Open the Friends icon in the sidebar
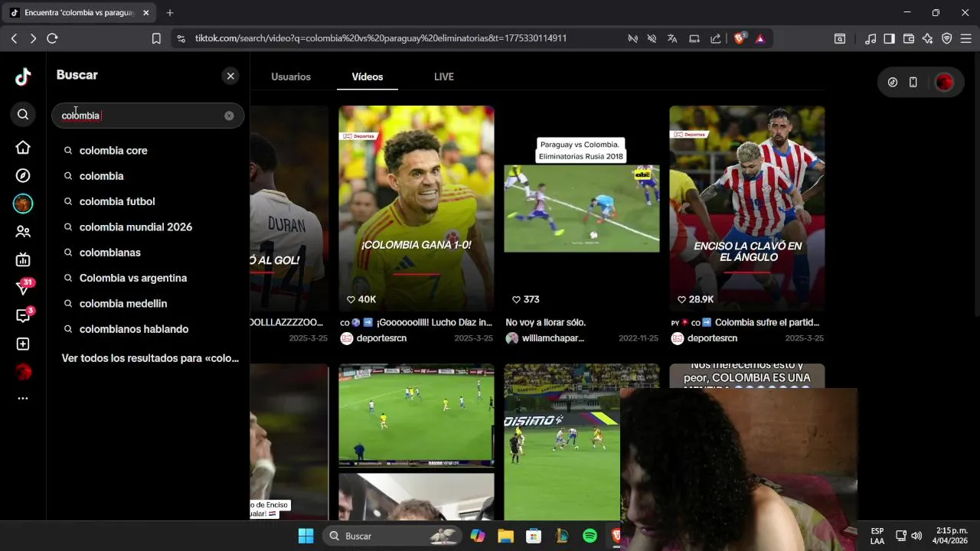The image size is (980, 551). (x=23, y=232)
